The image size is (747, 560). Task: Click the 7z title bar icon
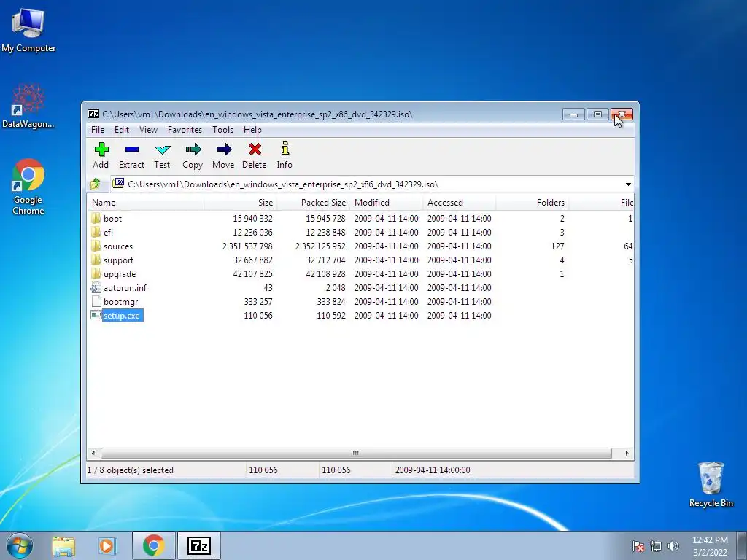click(x=93, y=114)
